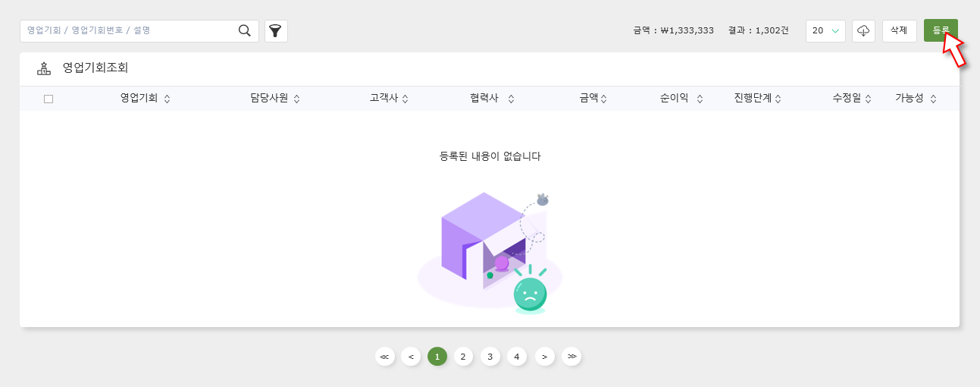Sort by 영업기회 column arrows
980x387 pixels.
(167, 99)
